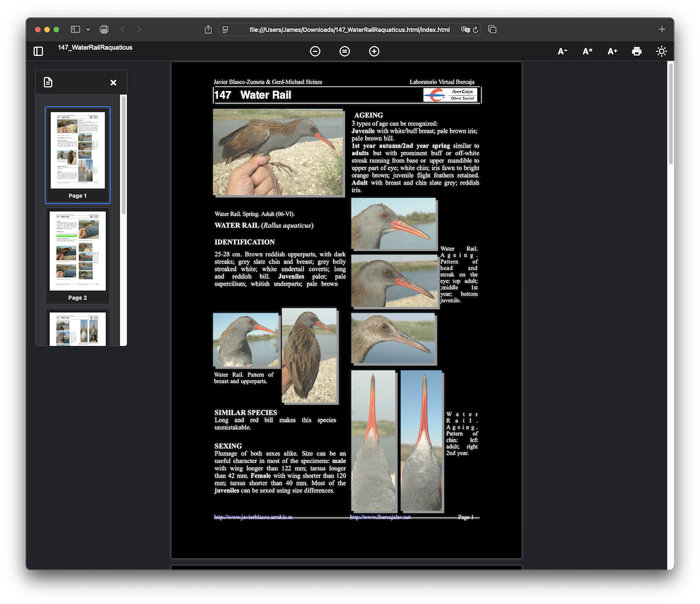Increase font size with the A+ button
Screen dimensions: 700x604
tap(612, 51)
